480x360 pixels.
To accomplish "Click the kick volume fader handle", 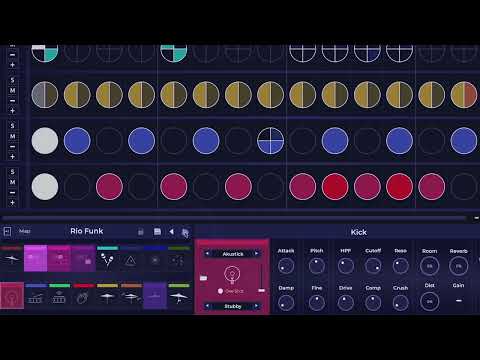I will (x=262, y=291).
